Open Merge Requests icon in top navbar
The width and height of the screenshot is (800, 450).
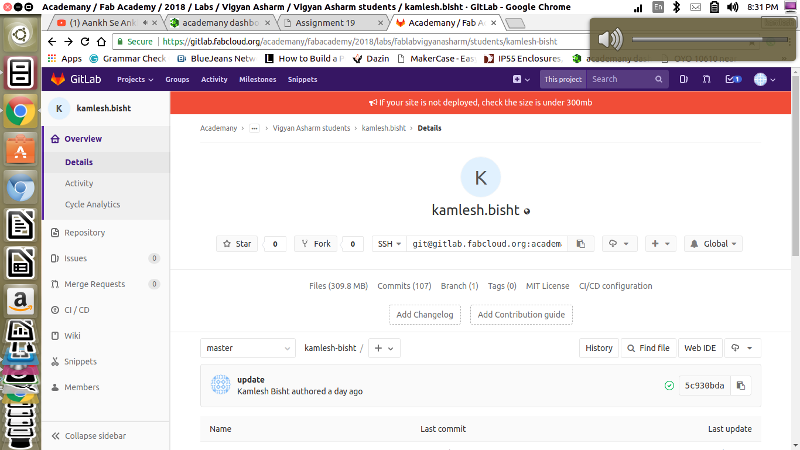tap(707, 79)
